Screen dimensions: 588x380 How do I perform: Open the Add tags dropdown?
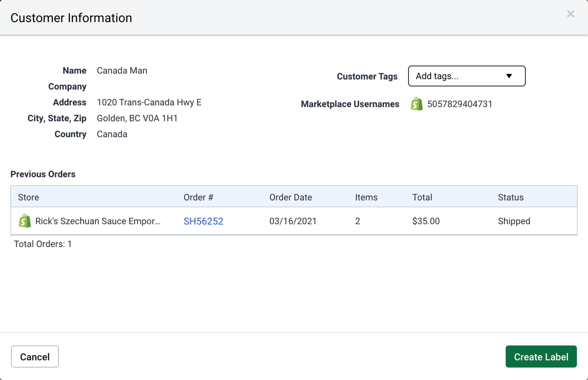pyautogui.click(x=466, y=76)
